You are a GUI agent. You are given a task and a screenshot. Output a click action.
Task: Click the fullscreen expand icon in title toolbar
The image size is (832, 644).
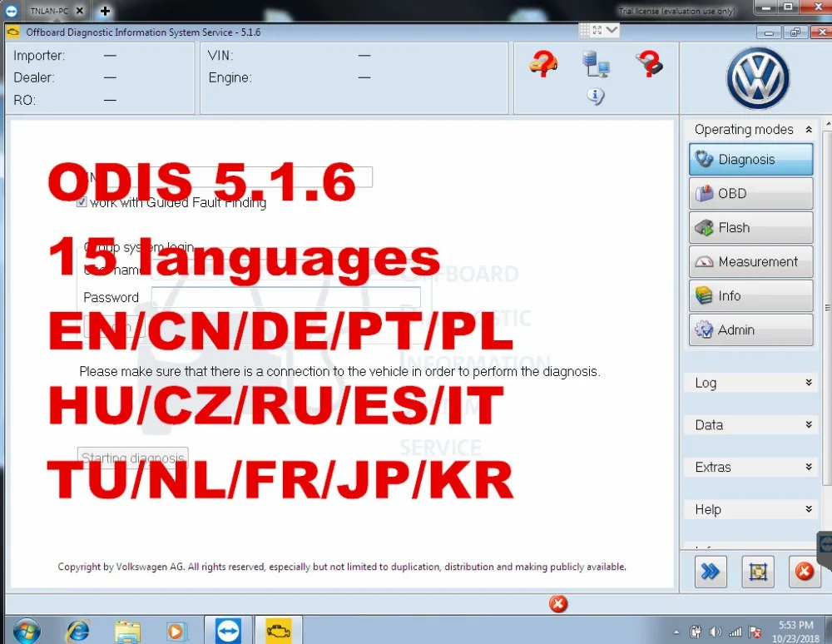(x=597, y=30)
